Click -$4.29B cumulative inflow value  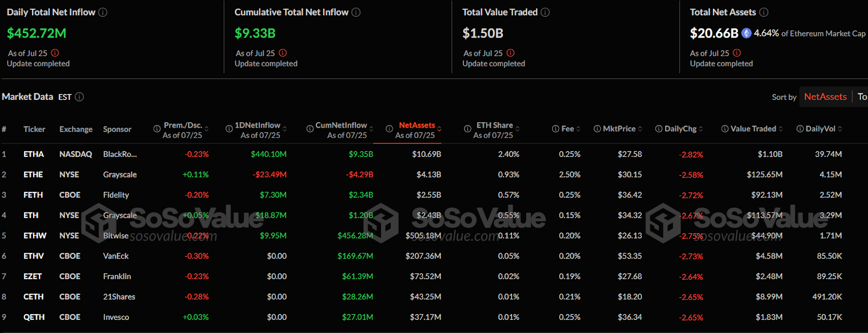(360, 174)
